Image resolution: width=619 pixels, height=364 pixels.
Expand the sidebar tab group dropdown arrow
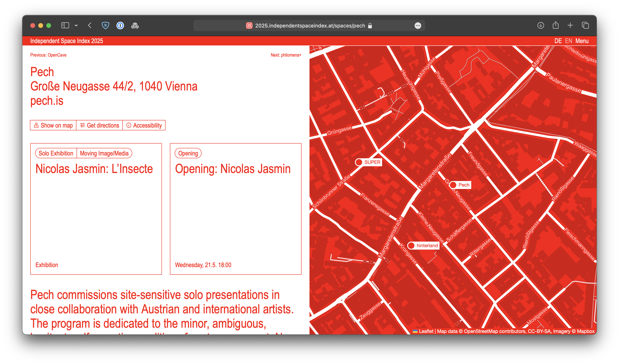coord(76,26)
